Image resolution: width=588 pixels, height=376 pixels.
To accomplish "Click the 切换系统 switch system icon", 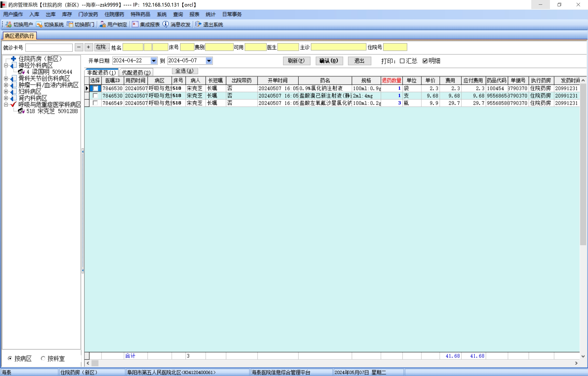I will (39, 25).
